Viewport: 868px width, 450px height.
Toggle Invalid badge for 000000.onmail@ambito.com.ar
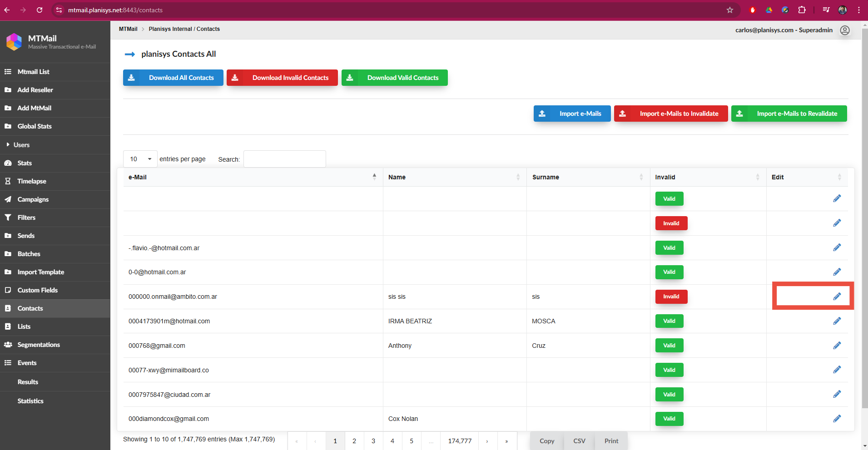pos(671,297)
